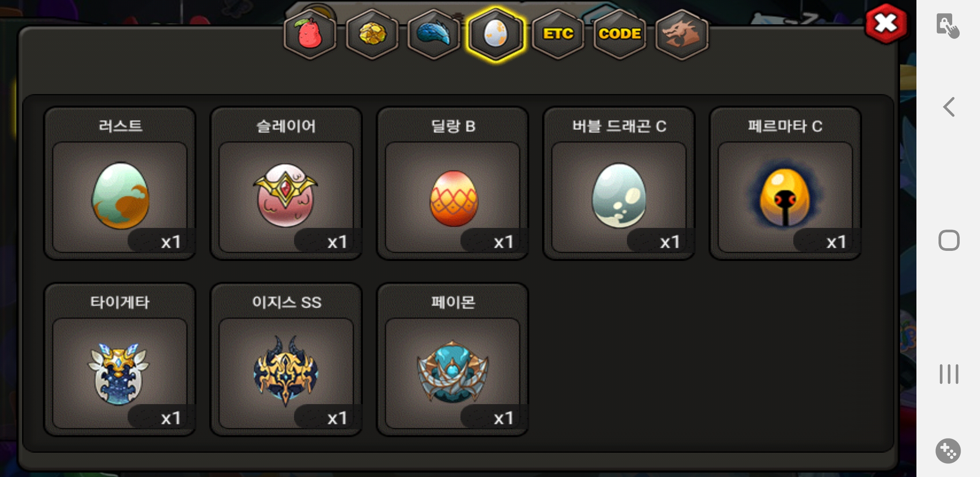Pick the 페이몬 teal egg
This screenshot has height=477, width=980.
coord(452,360)
